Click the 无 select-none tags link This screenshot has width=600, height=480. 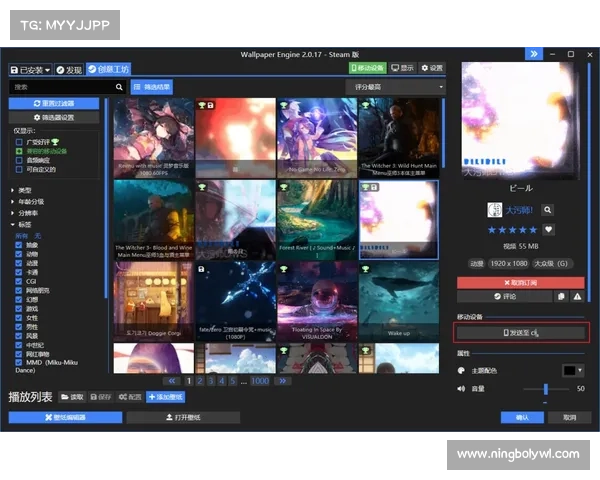[38, 236]
